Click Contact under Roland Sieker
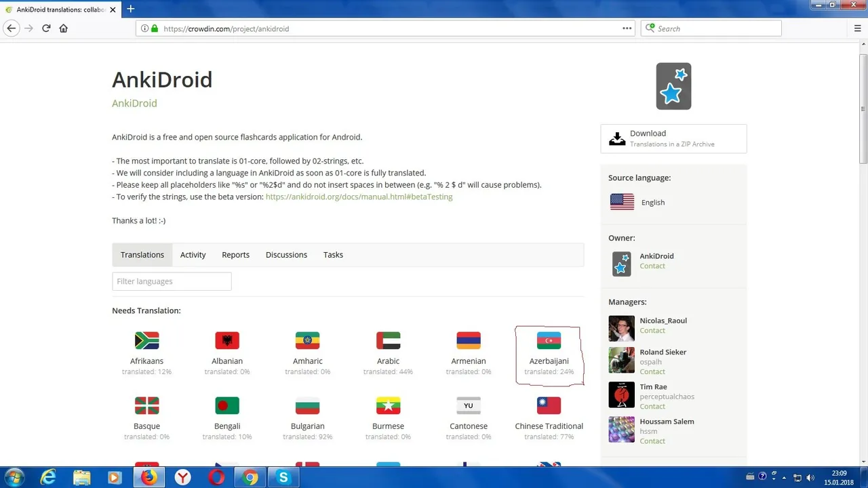The width and height of the screenshot is (868, 488). pyautogui.click(x=652, y=371)
